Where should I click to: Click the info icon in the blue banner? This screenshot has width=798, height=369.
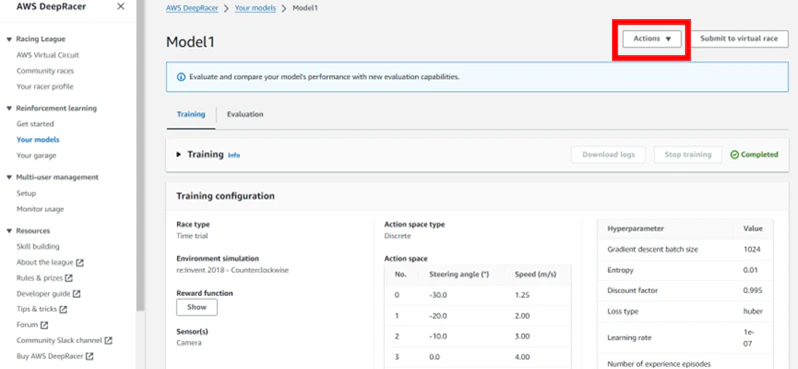[181, 77]
